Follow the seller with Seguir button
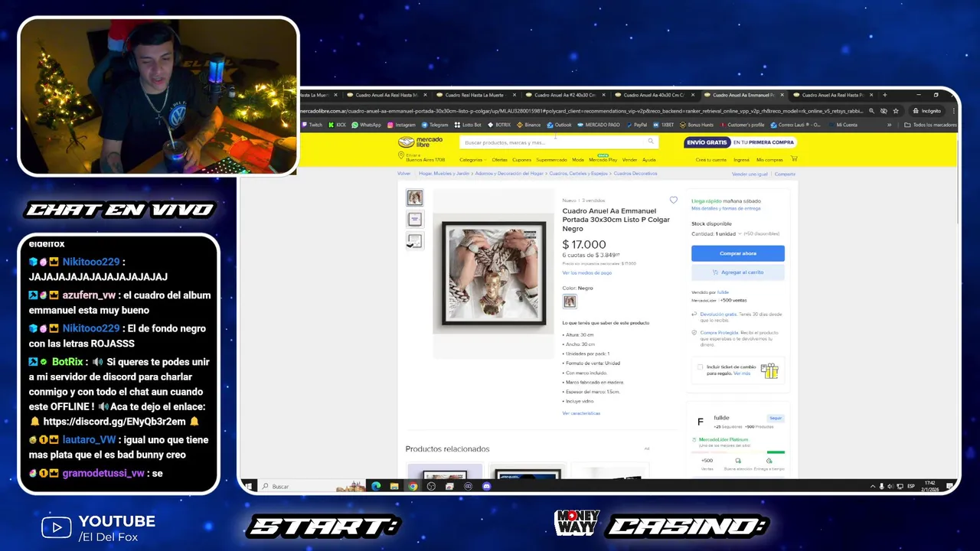This screenshot has width=980, height=551. [776, 419]
